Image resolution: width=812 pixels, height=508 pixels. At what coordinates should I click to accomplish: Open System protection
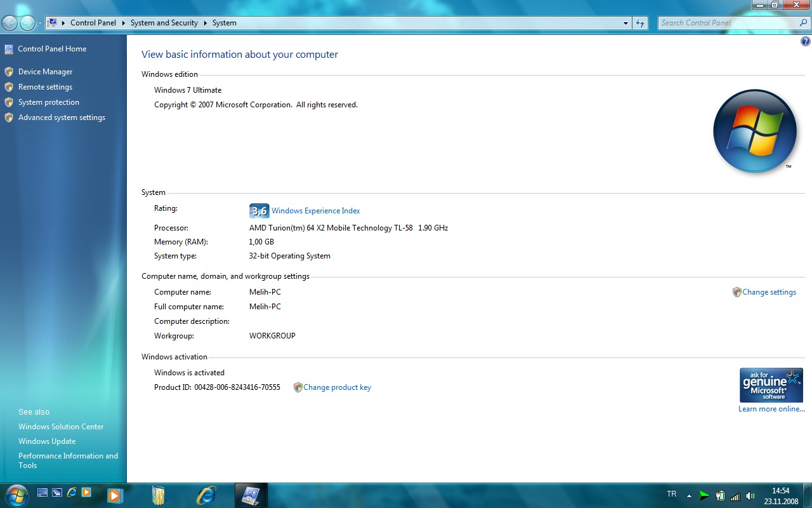click(x=49, y=102)
